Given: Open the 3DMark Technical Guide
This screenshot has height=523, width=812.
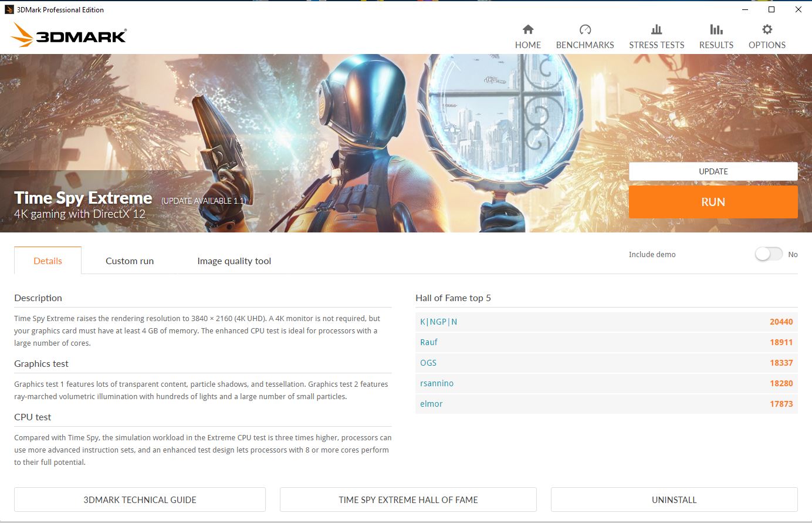Looking at the screenshot, I should [140, 500].
